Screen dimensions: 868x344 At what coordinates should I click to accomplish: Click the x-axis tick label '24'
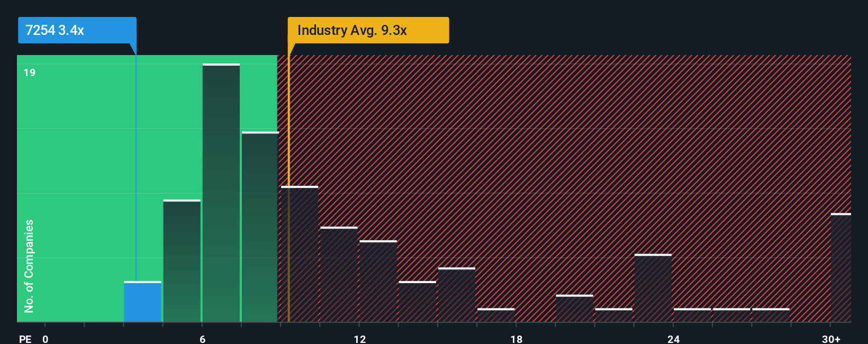tap(673, 339)
